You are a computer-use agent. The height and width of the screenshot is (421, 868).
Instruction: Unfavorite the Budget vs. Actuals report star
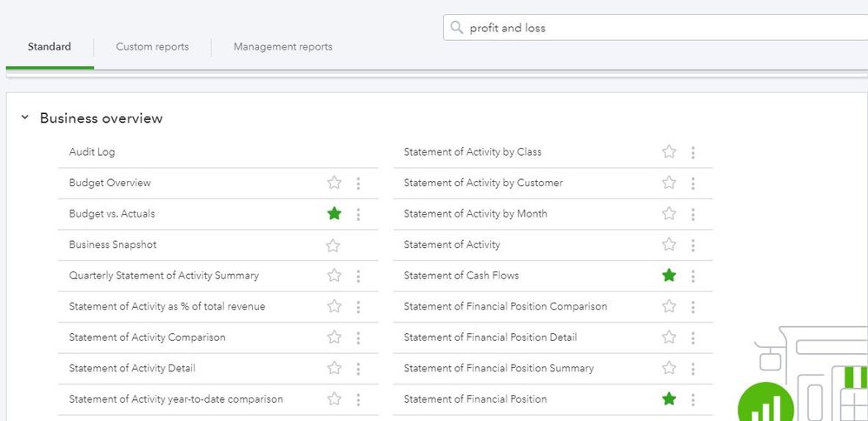[x=335, y=214]
